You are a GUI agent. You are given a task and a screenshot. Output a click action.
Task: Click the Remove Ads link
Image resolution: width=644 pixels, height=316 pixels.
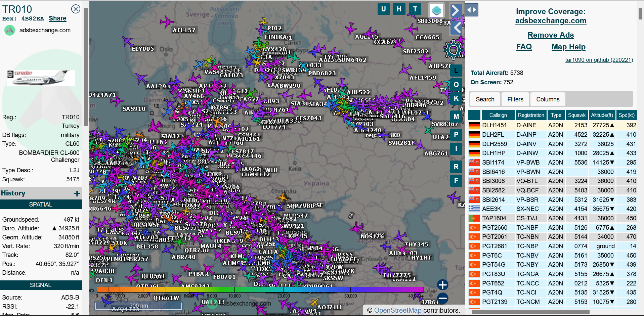[551, 35]
